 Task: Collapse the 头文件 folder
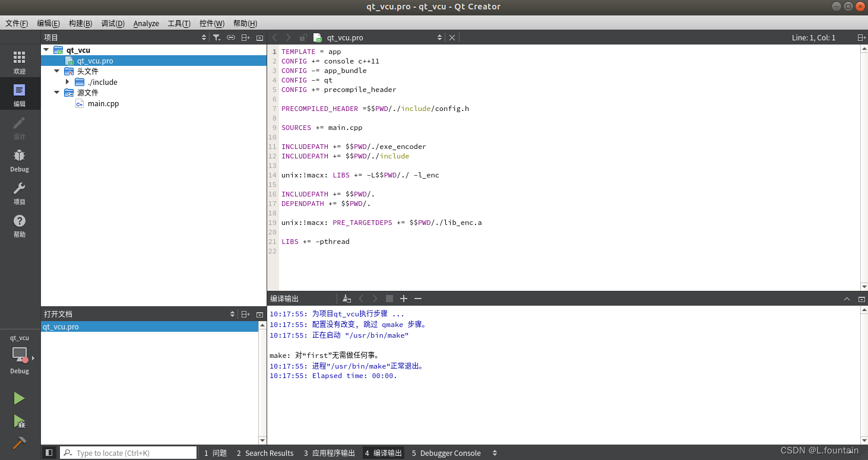pyautogui.click(x=57, y=71)
